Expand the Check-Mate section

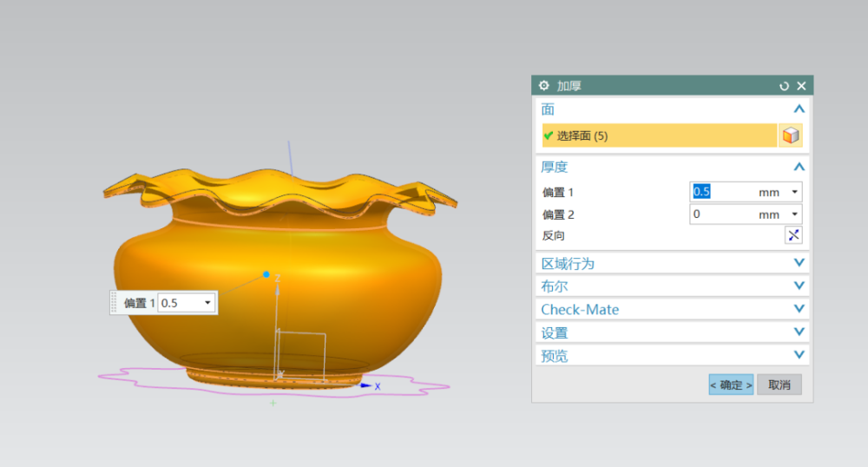[799, 309]
